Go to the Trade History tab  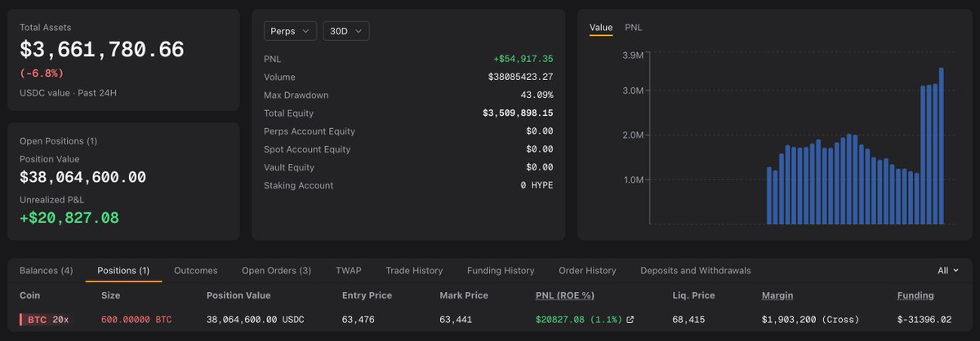[x=414, y=270]
